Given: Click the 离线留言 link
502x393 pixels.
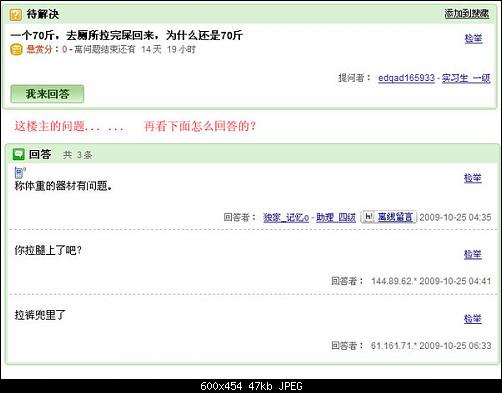Looking at the screenshot, I should 396,217.
